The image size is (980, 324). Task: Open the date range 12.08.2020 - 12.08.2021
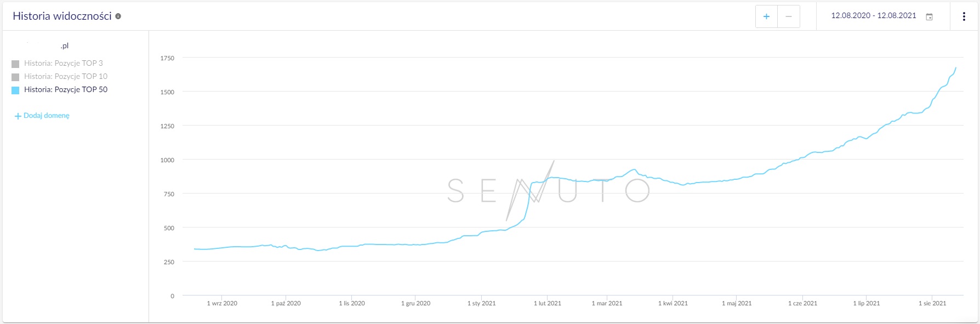pyautogui.click(x=874, y=16)
